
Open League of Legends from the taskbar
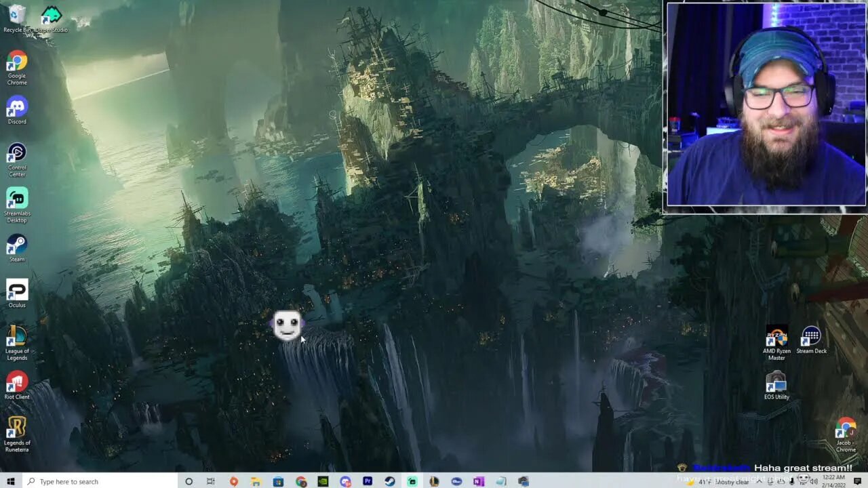tap(434, 481)
